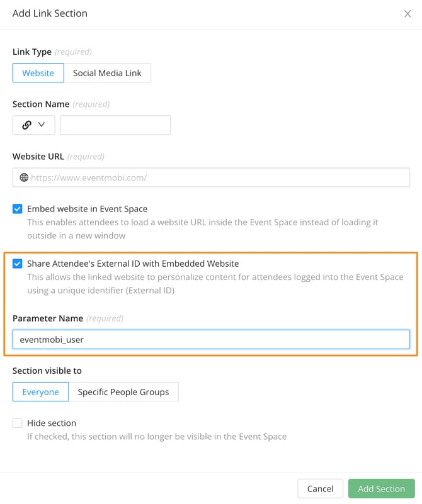The width and height of the screenshot is (422, 504).
Task: Click the Parameter Name field containing eventmobi_user
Action: 211,340
